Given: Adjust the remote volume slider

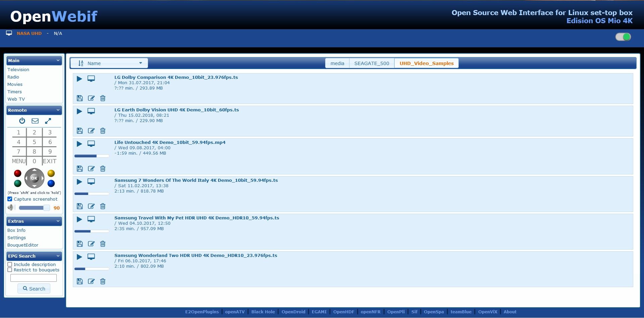Looking at the screenshot, I should click(x=34, y=208).
